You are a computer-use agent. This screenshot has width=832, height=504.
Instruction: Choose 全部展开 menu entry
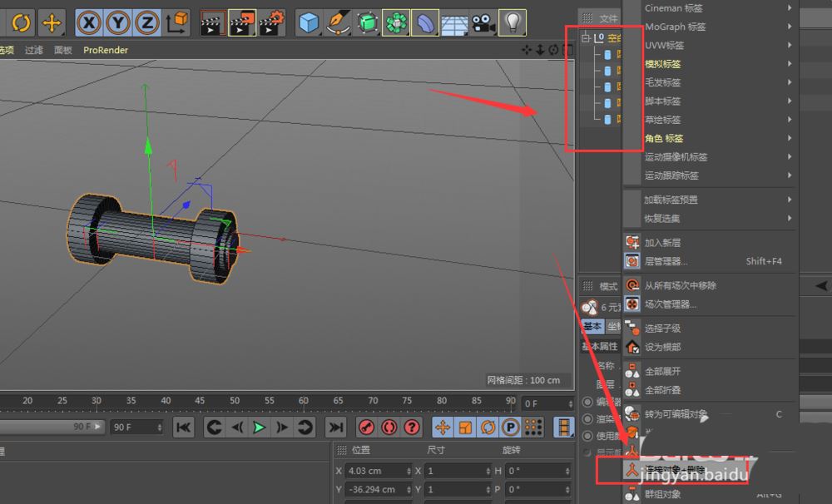click(711, 372)
